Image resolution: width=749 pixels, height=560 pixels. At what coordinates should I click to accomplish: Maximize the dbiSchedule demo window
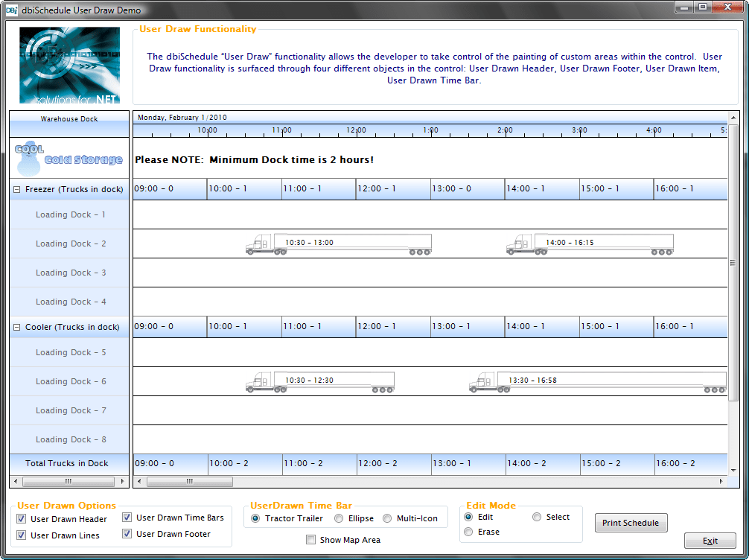coord(703,7)
